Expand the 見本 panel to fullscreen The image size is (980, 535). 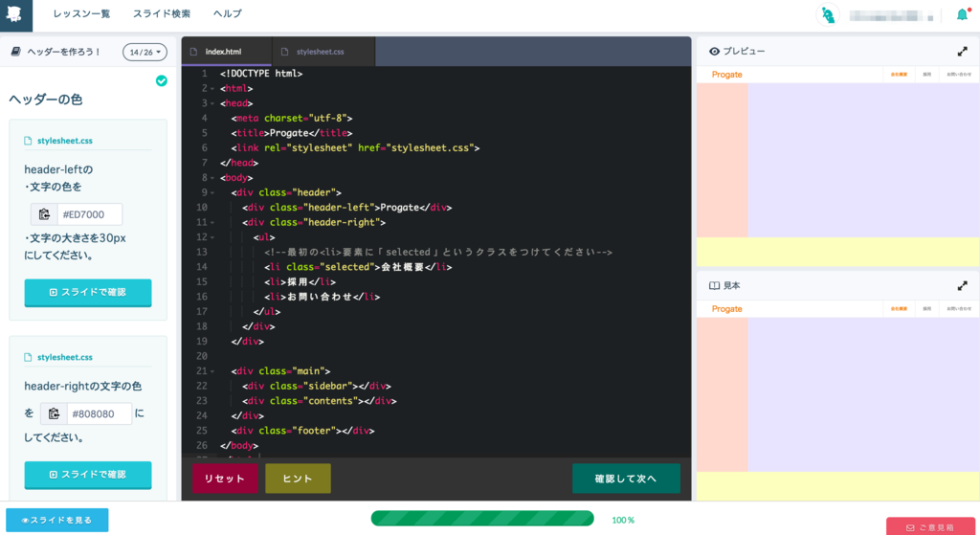click(x=963, y=285)
